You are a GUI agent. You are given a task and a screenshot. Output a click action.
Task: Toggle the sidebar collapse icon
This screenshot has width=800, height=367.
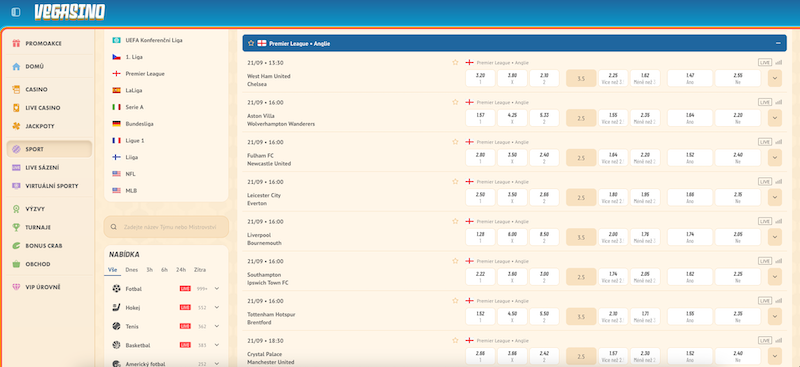click(16, 12)
